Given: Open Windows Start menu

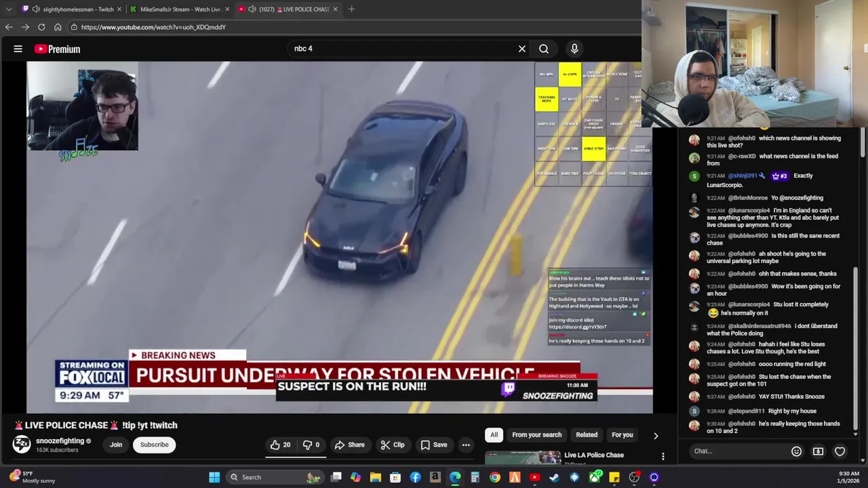Looking at the screenshot, I should click(x=214, y=477).
